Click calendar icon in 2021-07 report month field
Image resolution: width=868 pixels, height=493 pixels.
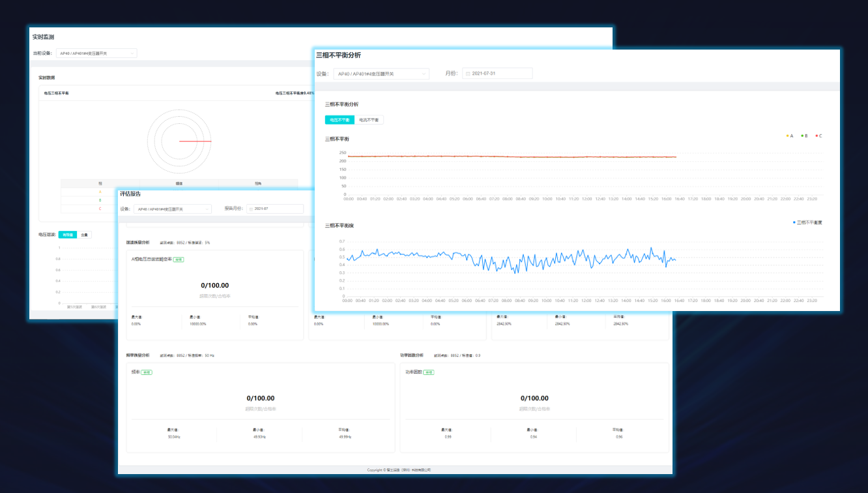251,209
